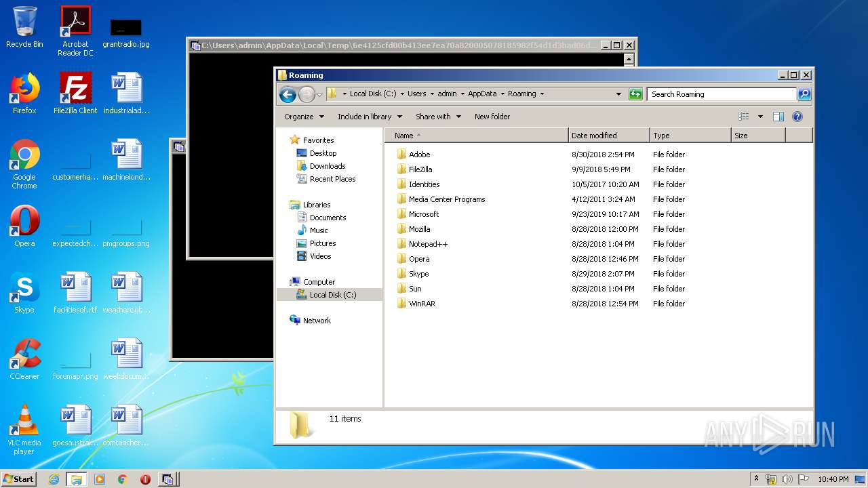The width and height of the screenshot is (868, 488).
Task: Open Internet Explorer from the taskbar
Action: [x=54, y=479]
